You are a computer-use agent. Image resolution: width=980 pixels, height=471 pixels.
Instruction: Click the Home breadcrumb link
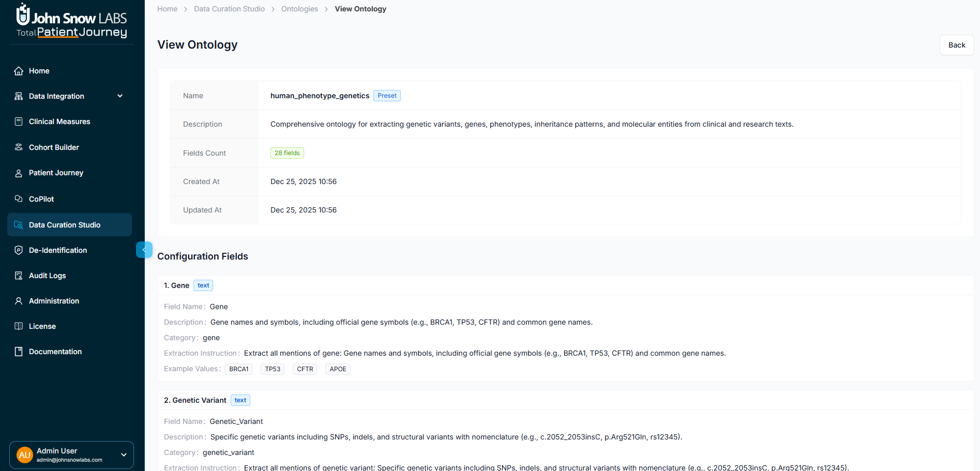tap(167, 9)
